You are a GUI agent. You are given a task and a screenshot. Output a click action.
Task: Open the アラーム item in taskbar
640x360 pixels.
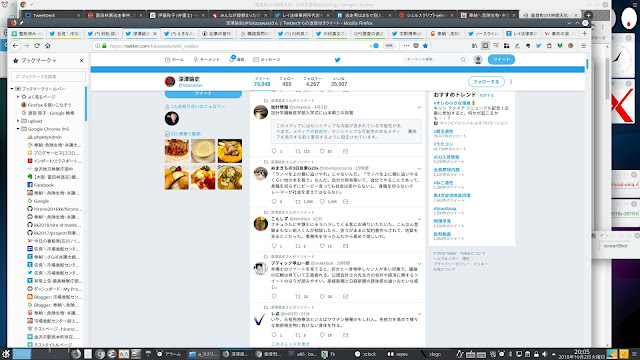(169, 354)
